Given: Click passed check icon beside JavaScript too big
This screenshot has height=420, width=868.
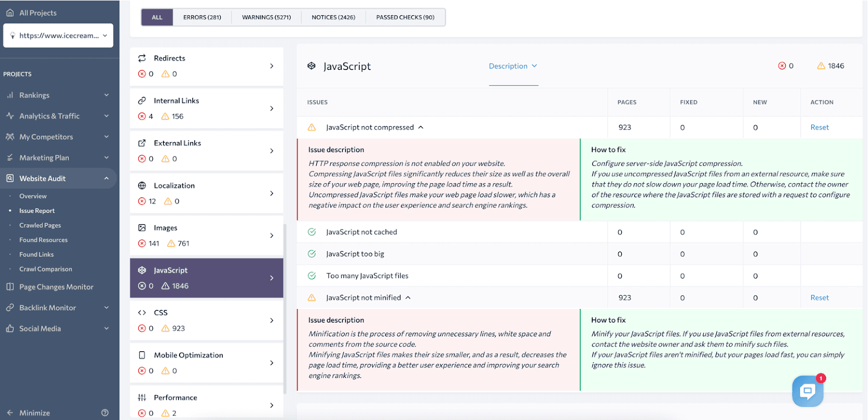Looking at the screenshot, I should (x=312, y=254).
